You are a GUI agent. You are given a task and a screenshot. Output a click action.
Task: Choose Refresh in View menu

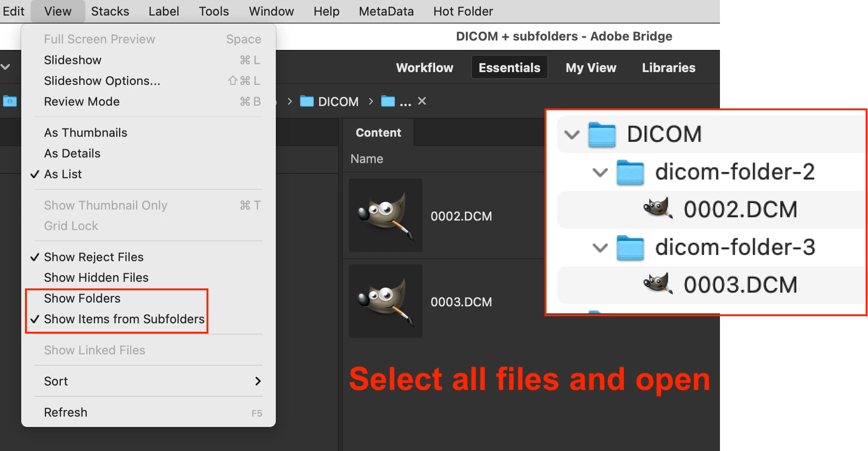(x=149, y=412)
